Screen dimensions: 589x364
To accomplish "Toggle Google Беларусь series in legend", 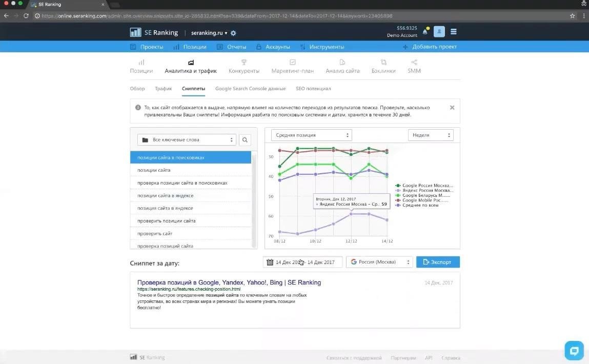I will click(422, 195).
